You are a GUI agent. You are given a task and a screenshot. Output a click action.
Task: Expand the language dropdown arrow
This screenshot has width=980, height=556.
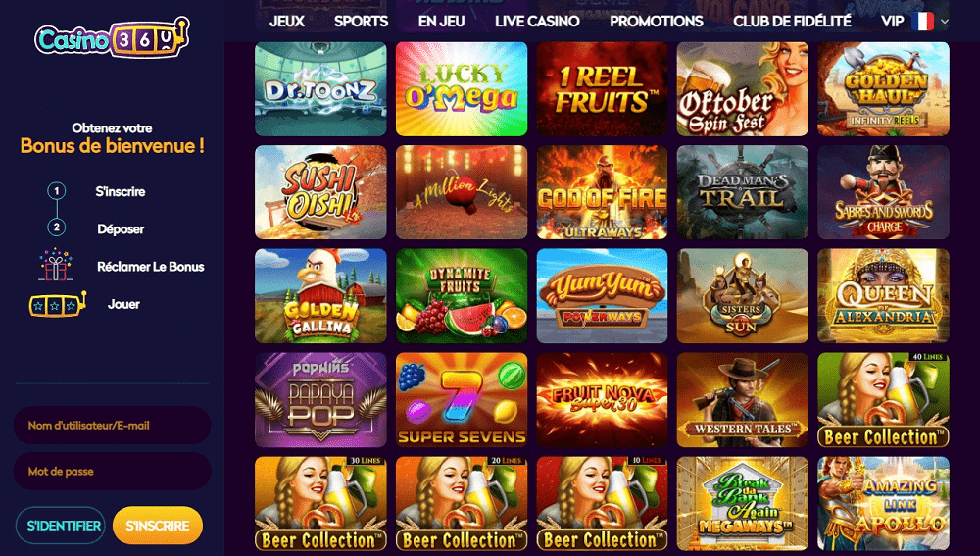coord(945,22)
